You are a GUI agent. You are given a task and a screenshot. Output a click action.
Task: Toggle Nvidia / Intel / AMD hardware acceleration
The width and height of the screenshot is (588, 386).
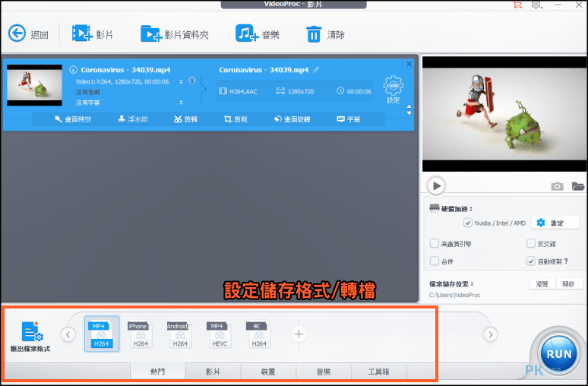coord(468,223)
